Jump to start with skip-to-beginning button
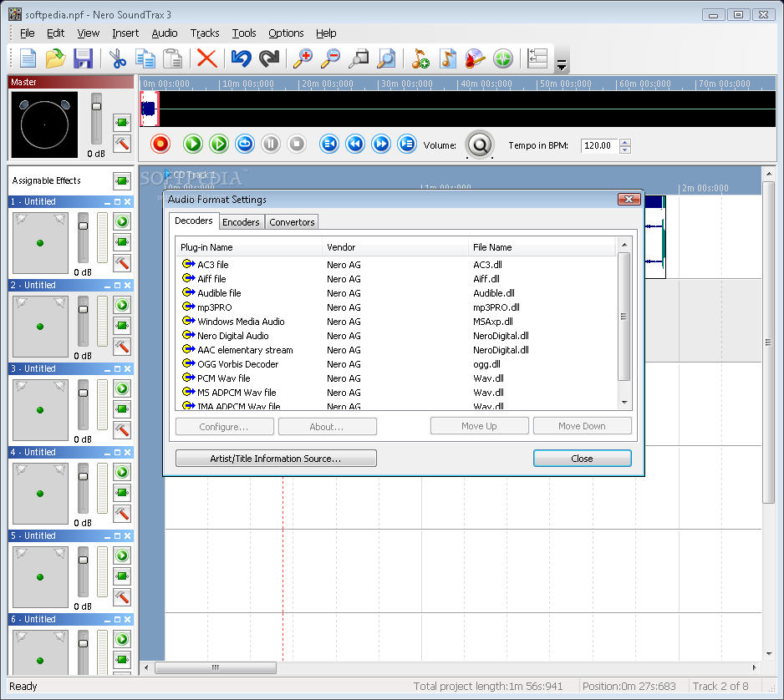Screen dimensions: 784x700 pyautogui.click(x=329, y=144)
